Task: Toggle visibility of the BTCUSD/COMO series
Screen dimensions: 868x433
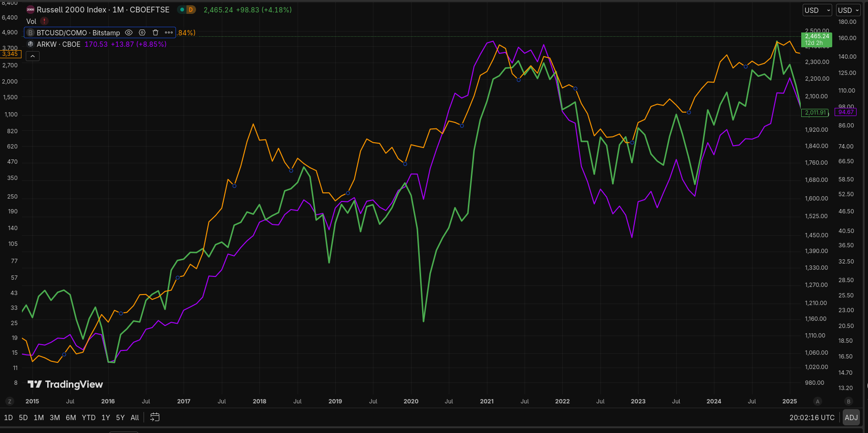Action: click(x=129, y=32)
